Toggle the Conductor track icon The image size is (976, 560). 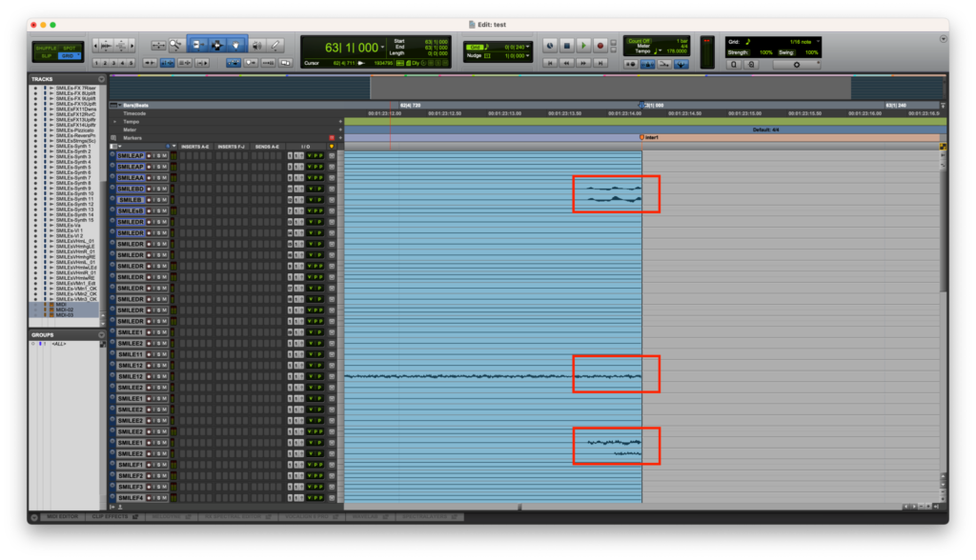tap(681, 64)
